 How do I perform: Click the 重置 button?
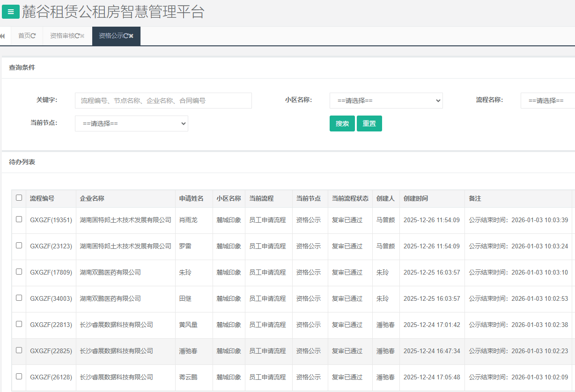(369, 123)
